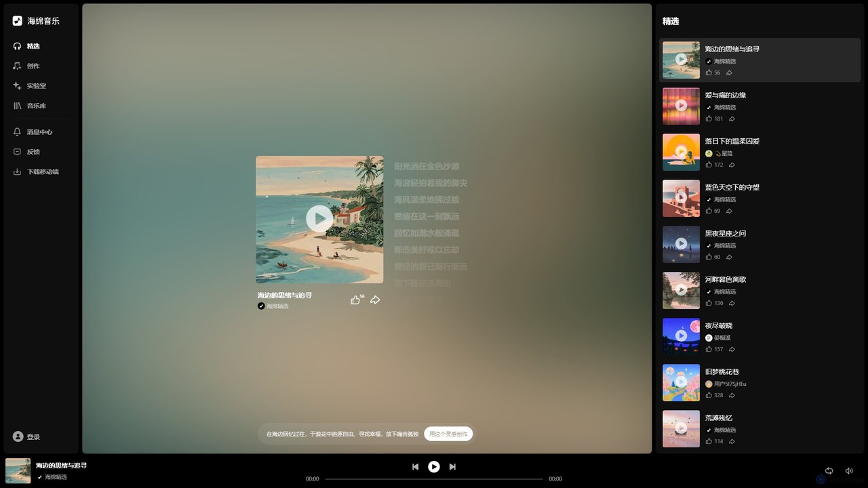Play 蓝色天空下的守望 thumbnail
Viewport: 868px width, 488px height.
point(681,198)
